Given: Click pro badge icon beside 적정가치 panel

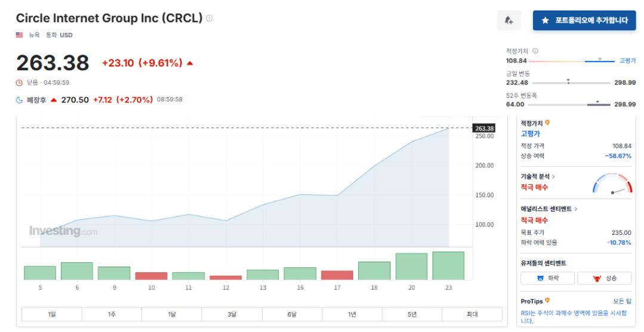Looking at the screenshot, I should [x=547, y=122].
